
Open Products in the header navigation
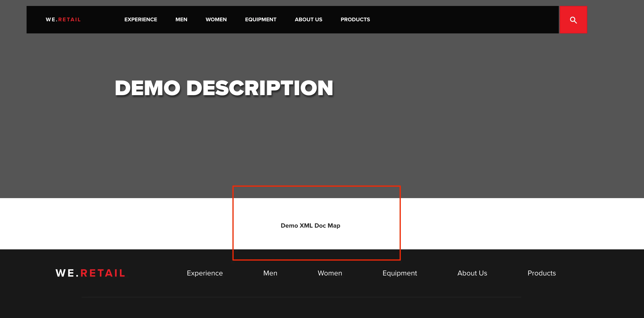pyautogui.click(x=355, y=19)
